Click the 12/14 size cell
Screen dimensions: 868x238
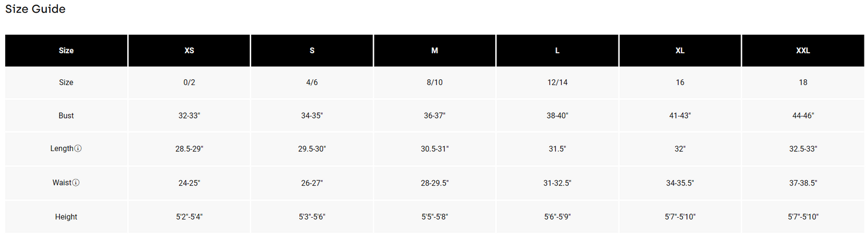(557, 83)
